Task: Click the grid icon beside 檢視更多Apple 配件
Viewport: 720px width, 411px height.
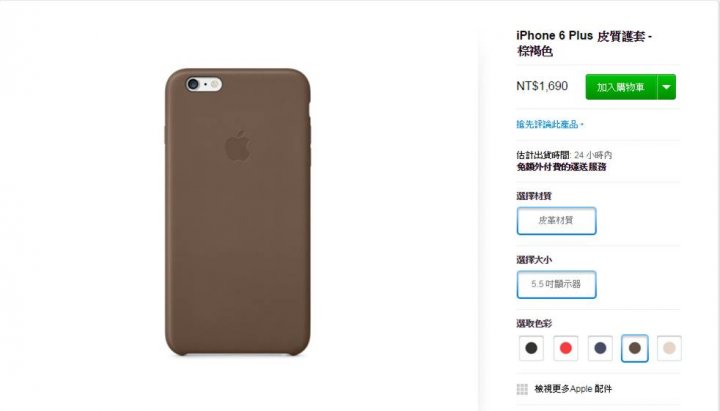Action: [x=522, y=389]
